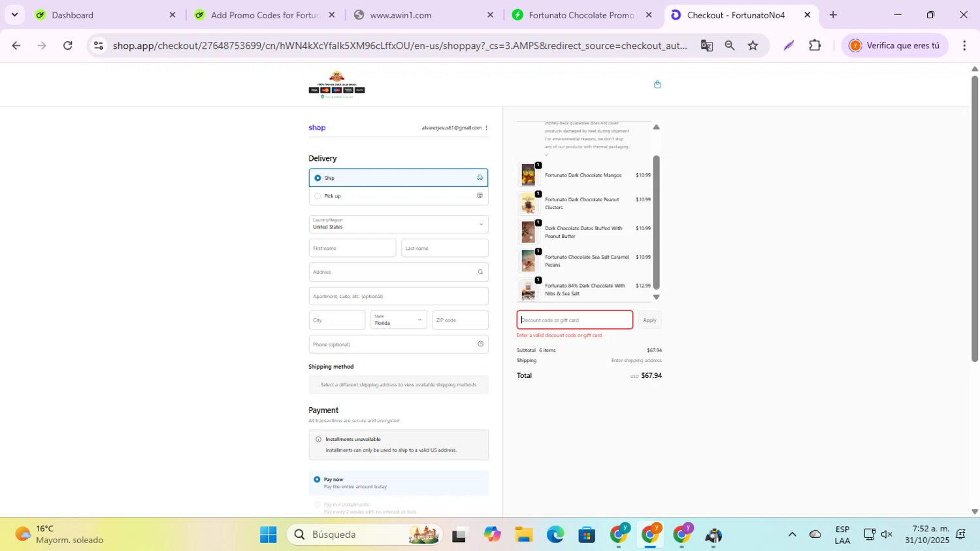The image size is (980, 551).
Task: Click the Task View taskbar icon
Action: [x=460, y=535]
